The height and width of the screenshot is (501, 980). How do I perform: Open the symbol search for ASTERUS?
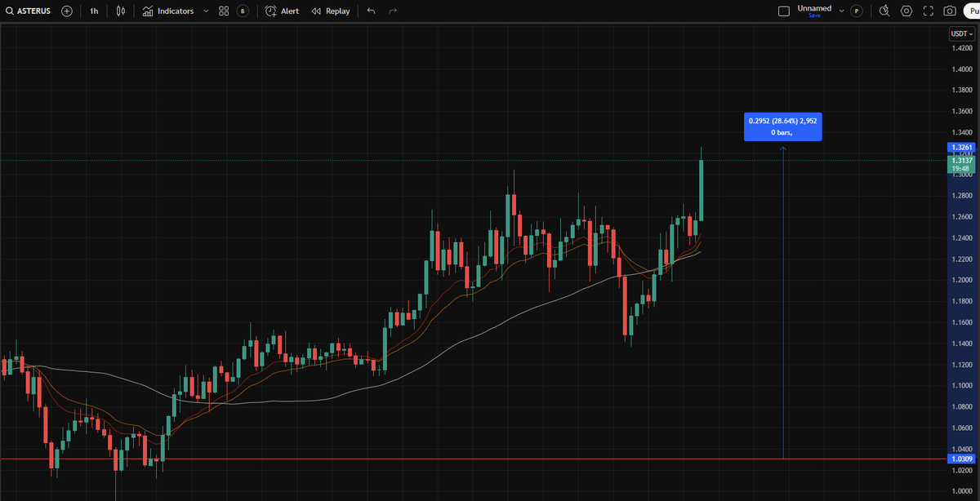pos(29,11)
